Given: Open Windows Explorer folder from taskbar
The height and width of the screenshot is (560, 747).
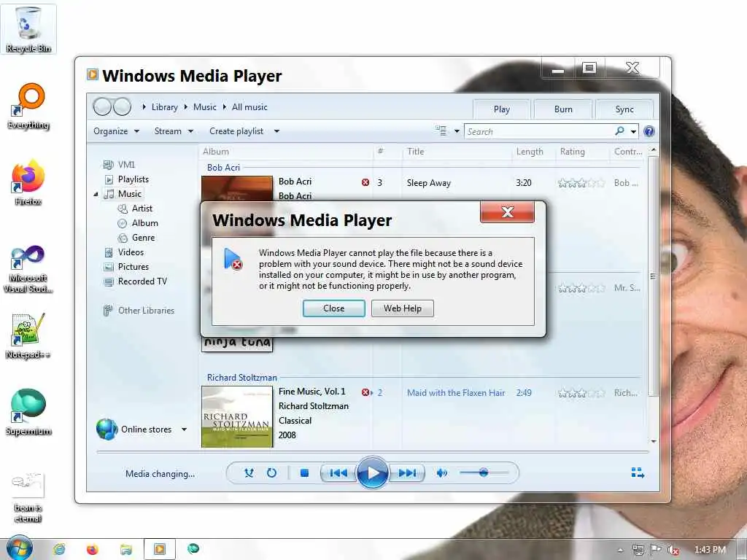Looking at the screenshot, I should tap(125, 550).
